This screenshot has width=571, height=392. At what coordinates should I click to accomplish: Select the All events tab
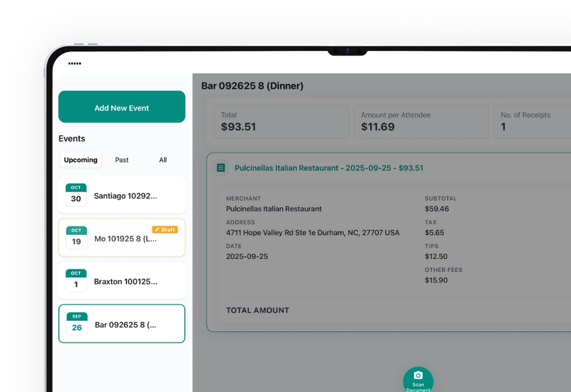[x=163, y=160]
